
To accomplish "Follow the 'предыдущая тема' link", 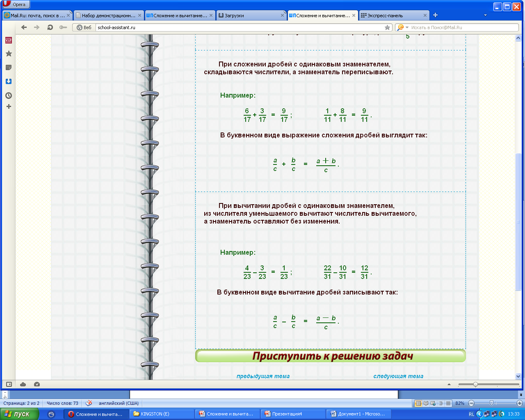I will pyautogui.click(x=263, y=376).
